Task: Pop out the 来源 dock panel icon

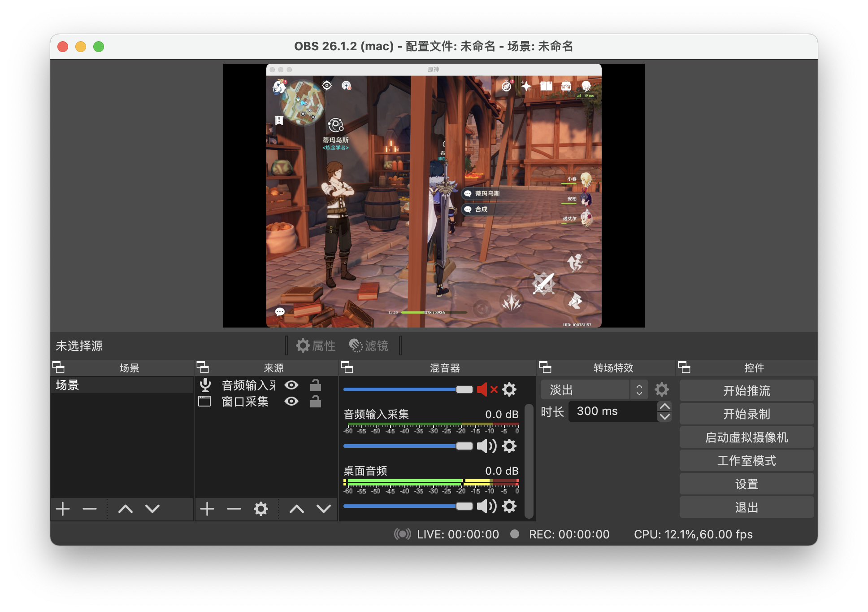Action: (203, 367)
